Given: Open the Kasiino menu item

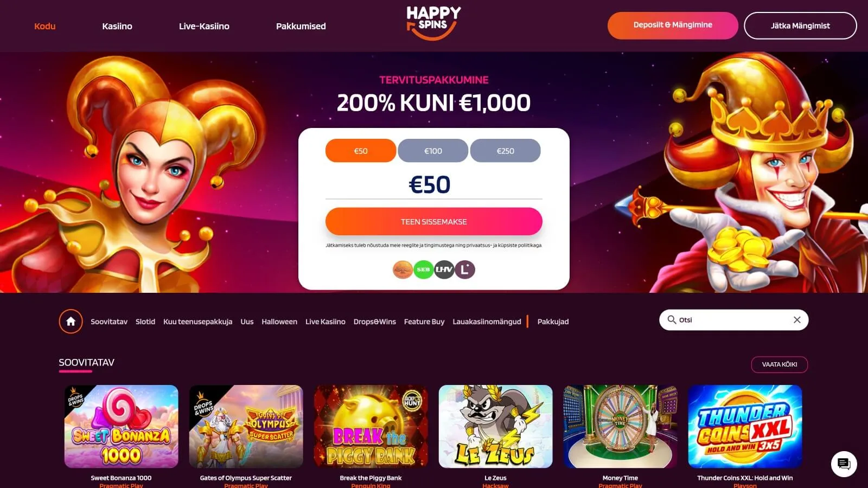Looking at the screenshot, I should point(117,26).
